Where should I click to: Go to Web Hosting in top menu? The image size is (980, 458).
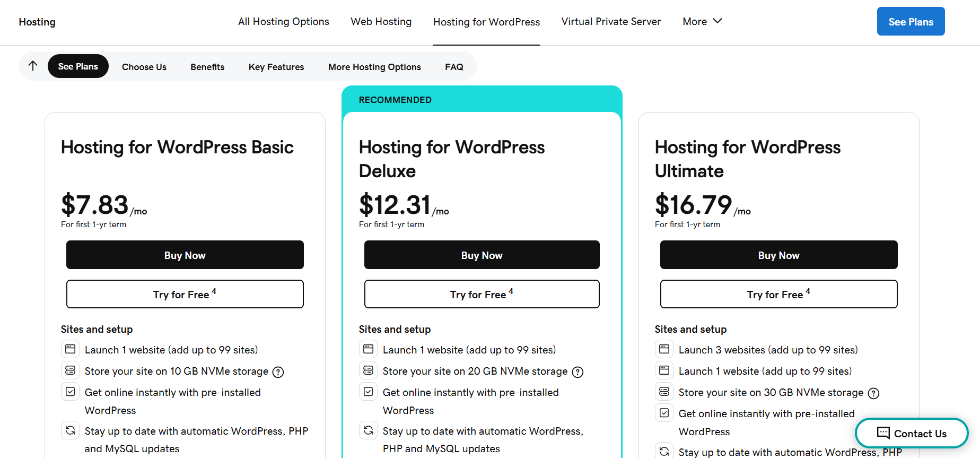[381, 22]
